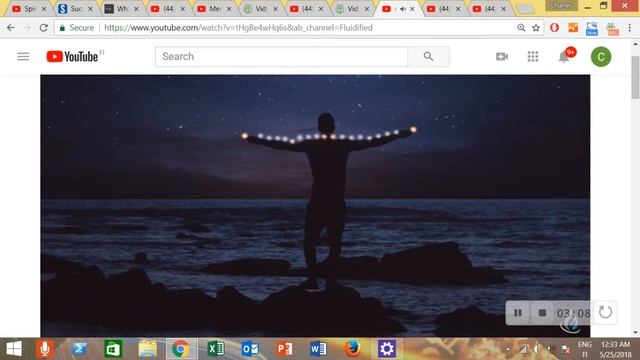Viewport: 640px width, 360px height.
Task: Click the zoom magnifier icon in address bar
Action: pos(521,28)
